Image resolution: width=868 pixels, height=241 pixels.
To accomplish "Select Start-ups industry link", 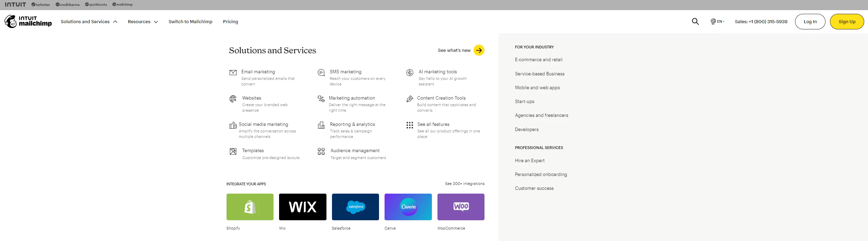I will tap(525, 101).
